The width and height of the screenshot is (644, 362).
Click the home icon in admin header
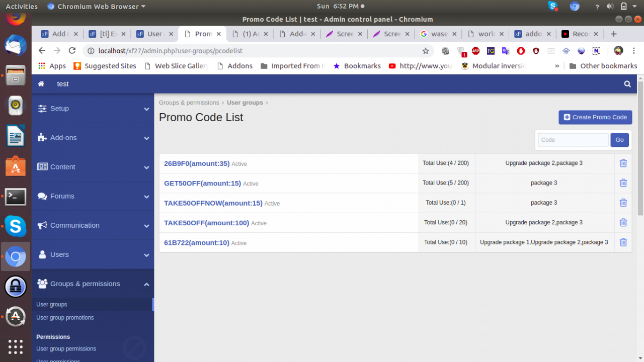tap(41, 84)
